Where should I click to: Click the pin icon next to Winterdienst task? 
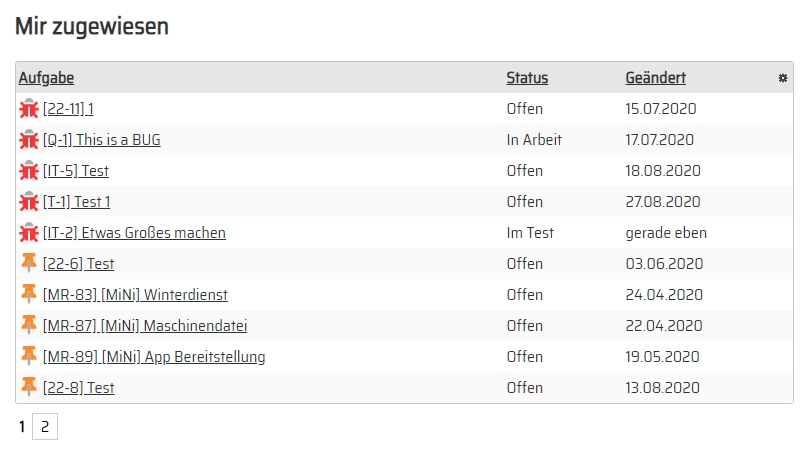tap(29, 293)
